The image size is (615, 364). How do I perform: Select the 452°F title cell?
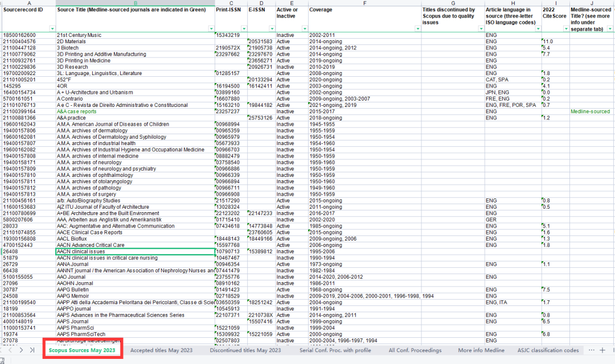click(x=136, y=80)
